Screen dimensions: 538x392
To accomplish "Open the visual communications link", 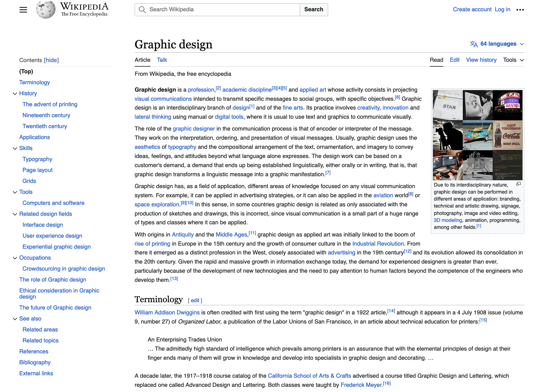I will 163,99.
